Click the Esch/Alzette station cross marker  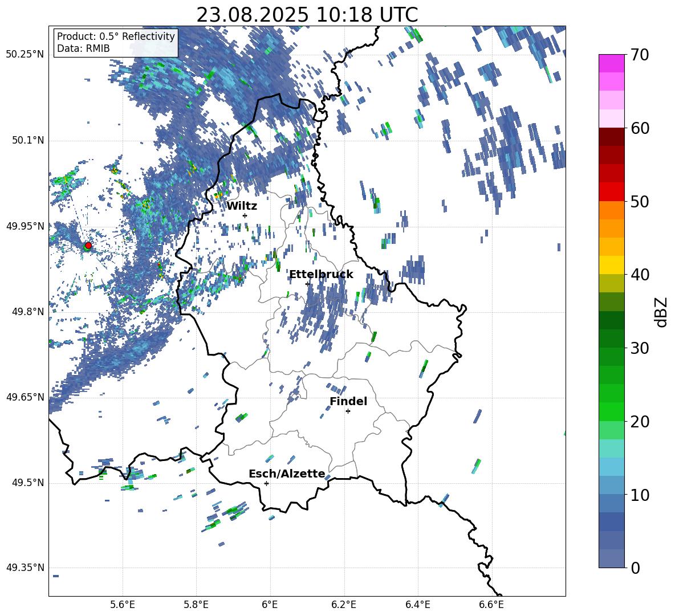coord(266,483)
